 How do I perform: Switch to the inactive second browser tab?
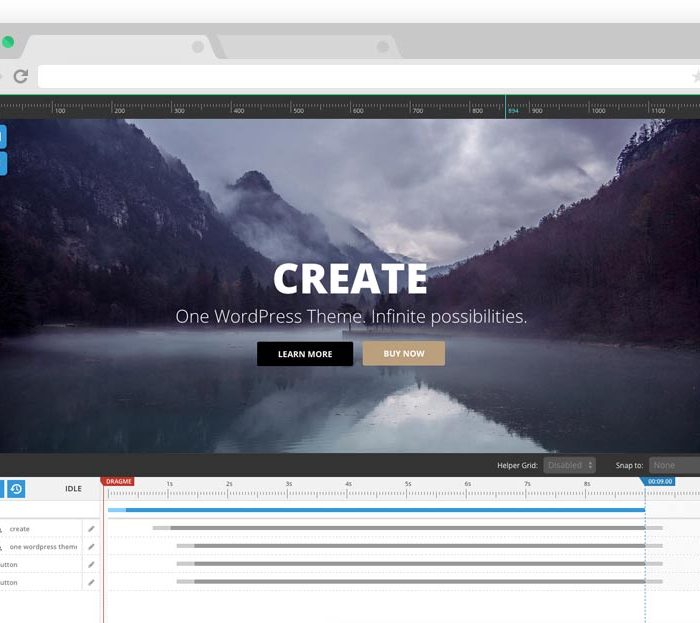pyautogui.click(x=308, y=47)
